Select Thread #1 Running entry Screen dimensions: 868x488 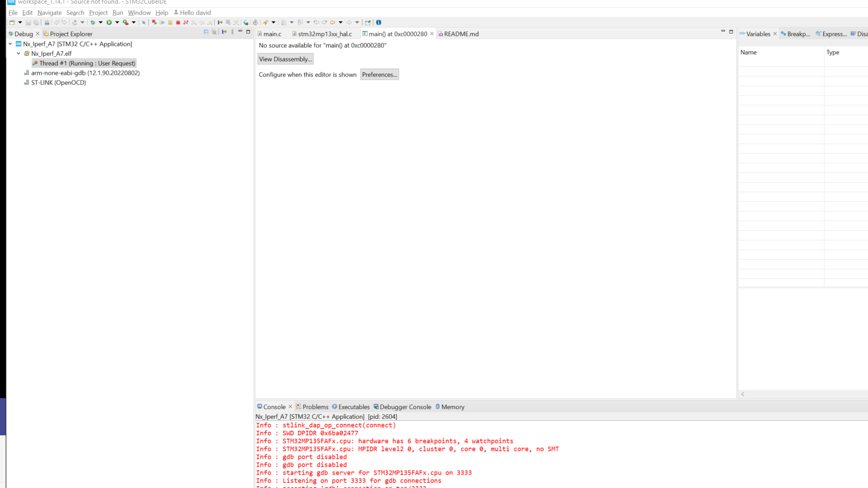[x=84, y=63]
